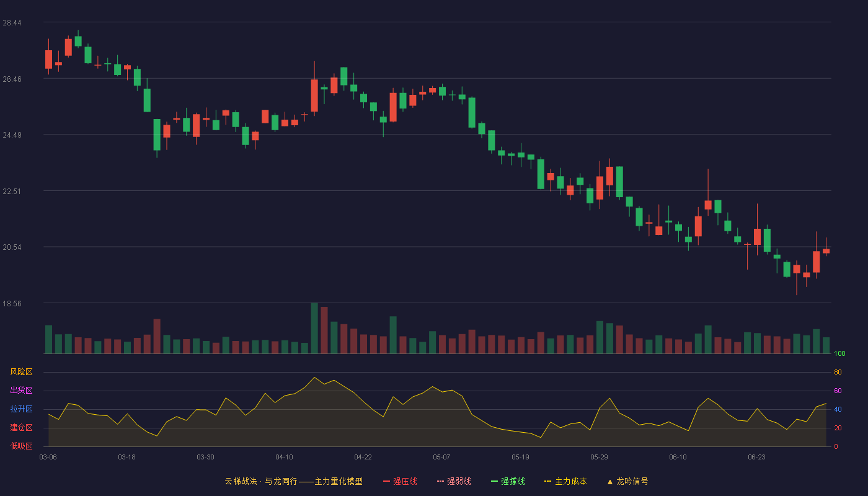Click the 拉升区 zone label

pos(21,409)
